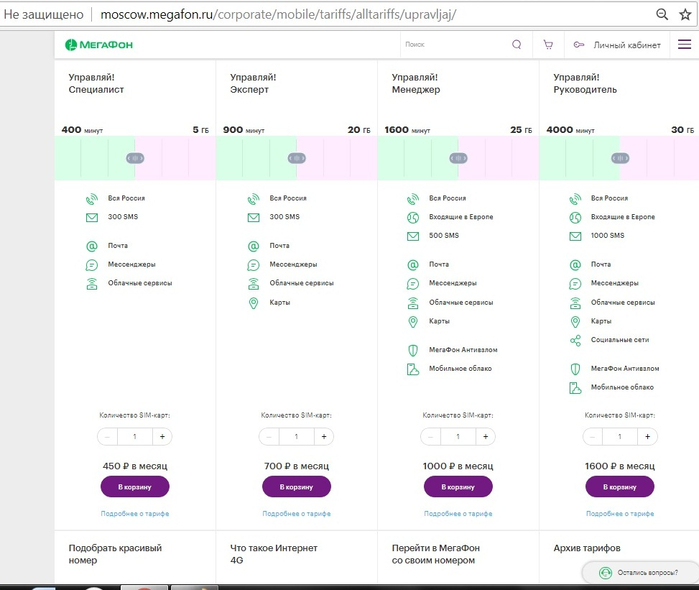Click the messenger bubble icon in the Специалист card
The width and height of the screenshot is (699, 590).
coord(92,265)
